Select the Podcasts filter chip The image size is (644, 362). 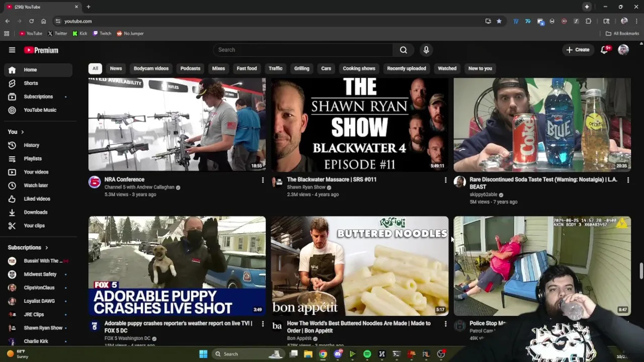(190, 68)
